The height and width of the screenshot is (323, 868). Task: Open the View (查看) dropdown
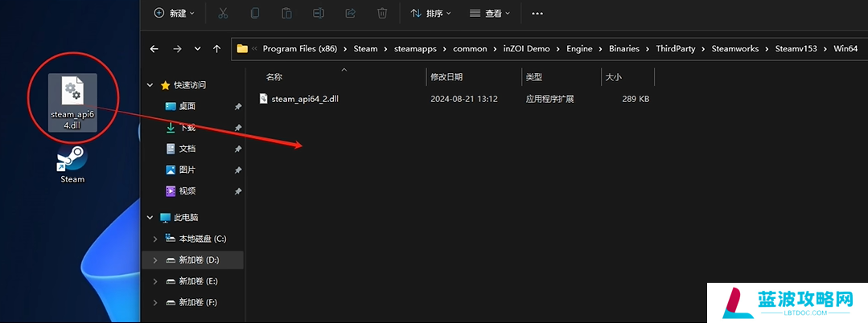pyautogui.click(x=490, y=14)
